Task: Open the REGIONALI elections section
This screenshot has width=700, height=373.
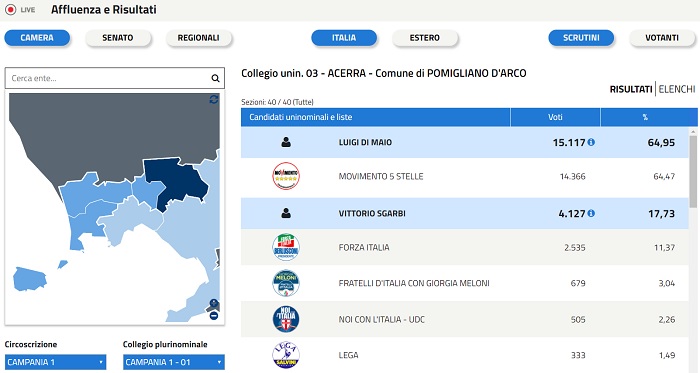Action: tap(199, 38)
